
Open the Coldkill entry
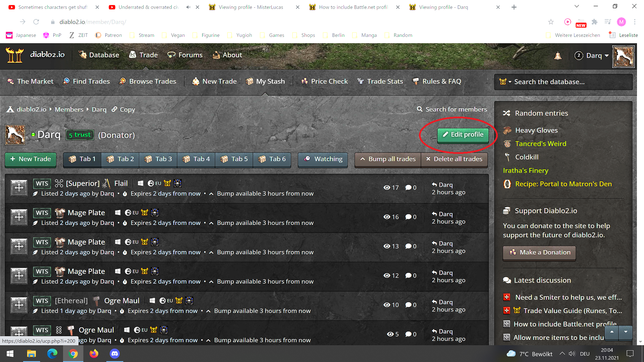[527, 157]
